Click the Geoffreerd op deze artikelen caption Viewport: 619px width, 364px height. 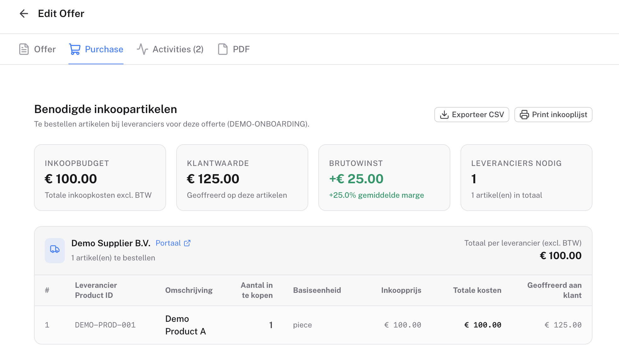[237, 195]
